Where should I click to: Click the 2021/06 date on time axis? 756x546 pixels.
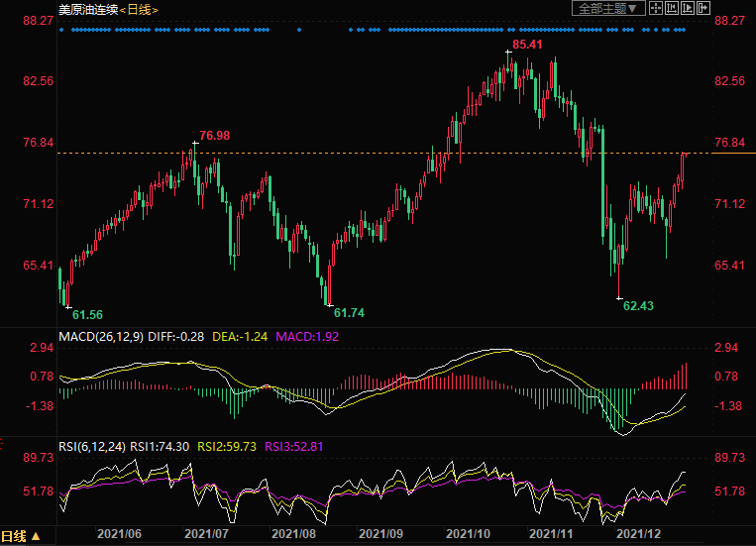(x=118, y=533)
